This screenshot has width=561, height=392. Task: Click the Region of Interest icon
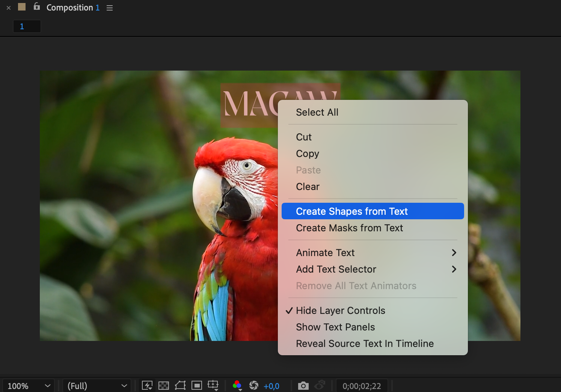pos(196,386)
